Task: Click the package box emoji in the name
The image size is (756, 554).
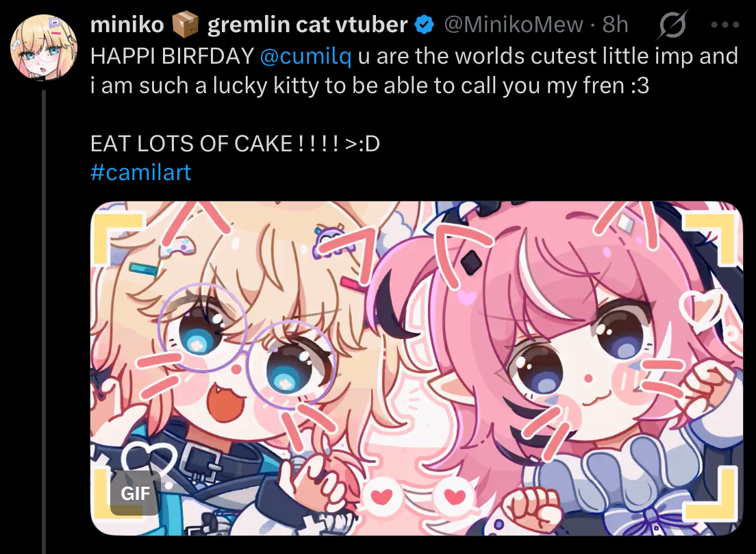Action: pos(185,24)
